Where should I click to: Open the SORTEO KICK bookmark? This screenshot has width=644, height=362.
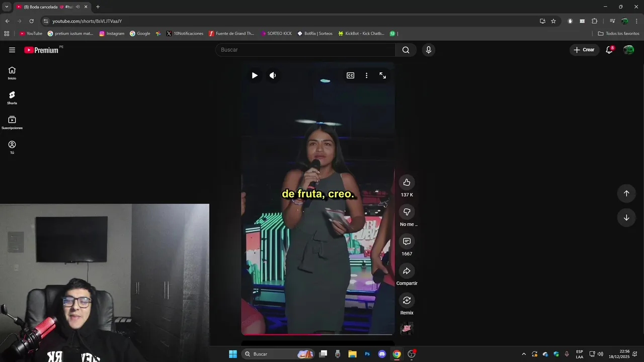pyautogui.click(x=276, y=34)
